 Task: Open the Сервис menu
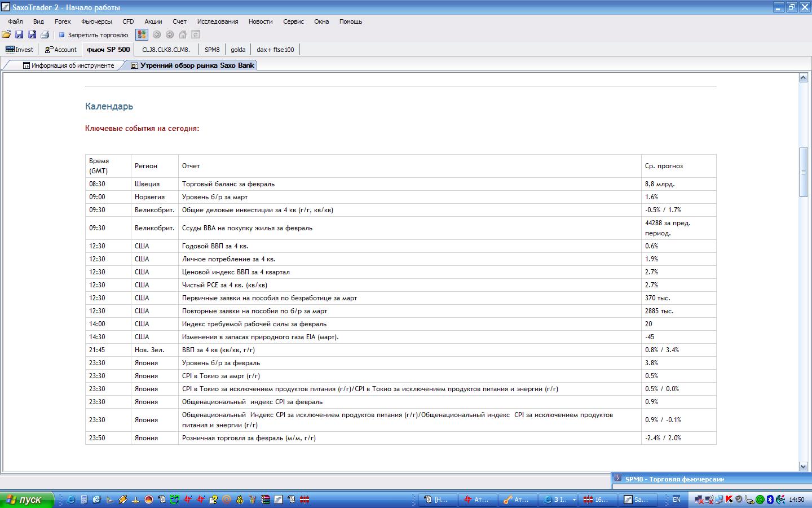click(x=293, y=21)
